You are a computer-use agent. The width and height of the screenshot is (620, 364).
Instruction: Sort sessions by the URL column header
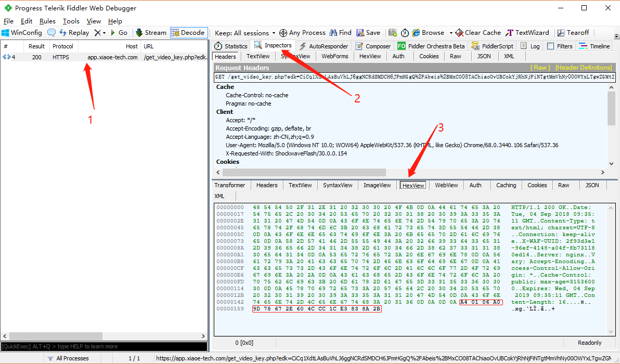tap(174, 46)
